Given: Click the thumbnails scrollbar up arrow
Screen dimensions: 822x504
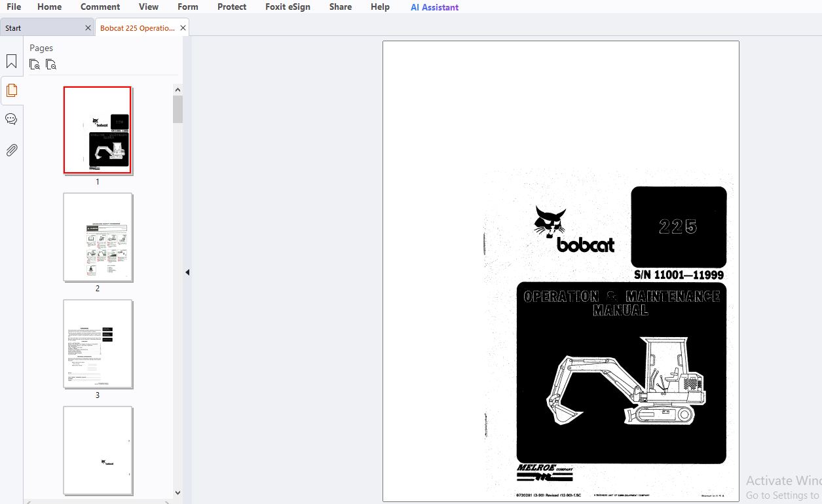Looking at the screenshot, I should [177, 89].
